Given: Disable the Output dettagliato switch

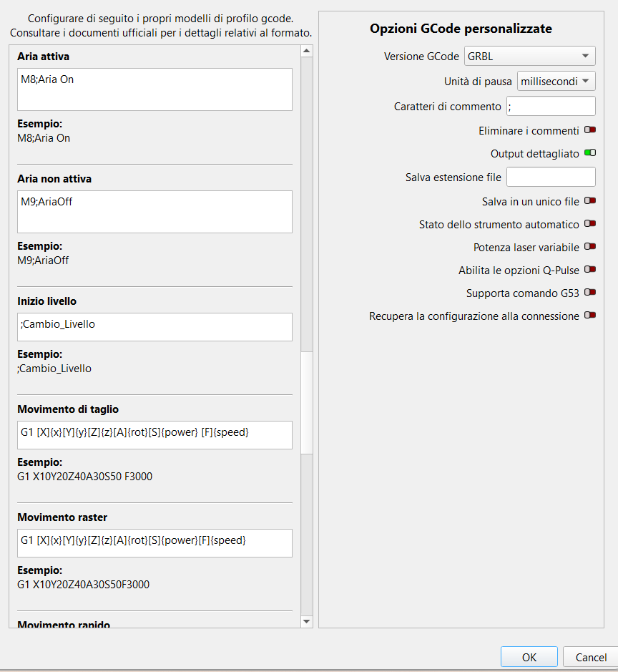Looking at the screenshot, I should click(x=589, y=153).
